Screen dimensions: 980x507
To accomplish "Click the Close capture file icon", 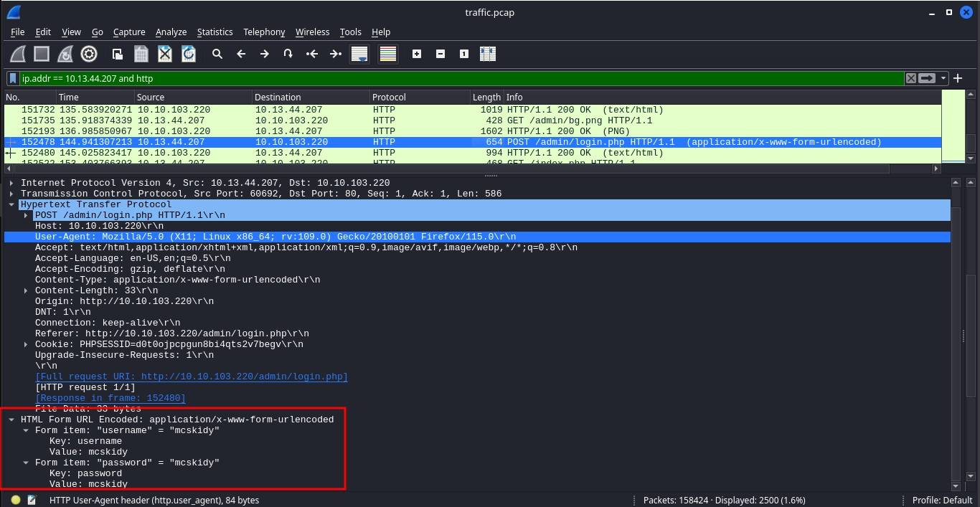I will tap(165, 54).
